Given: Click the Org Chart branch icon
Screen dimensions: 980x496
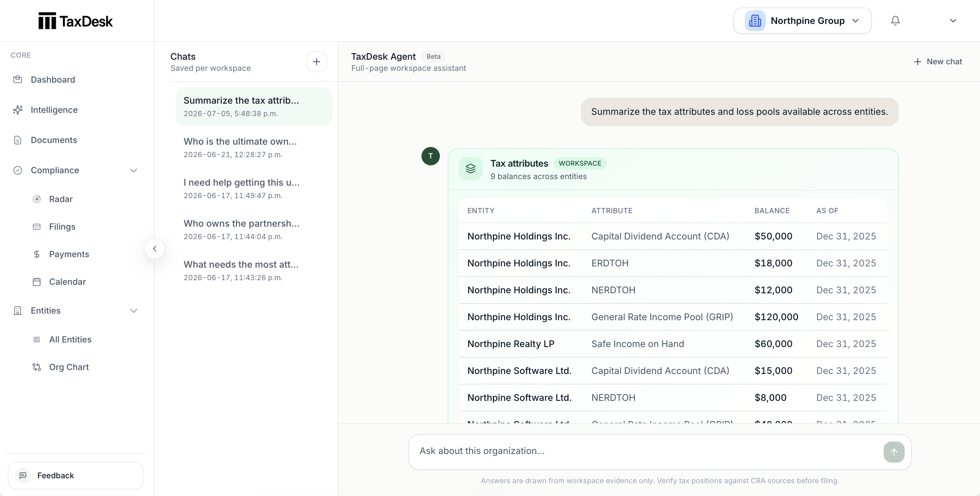Looking at the screenshot, I should tap(36, 367).
